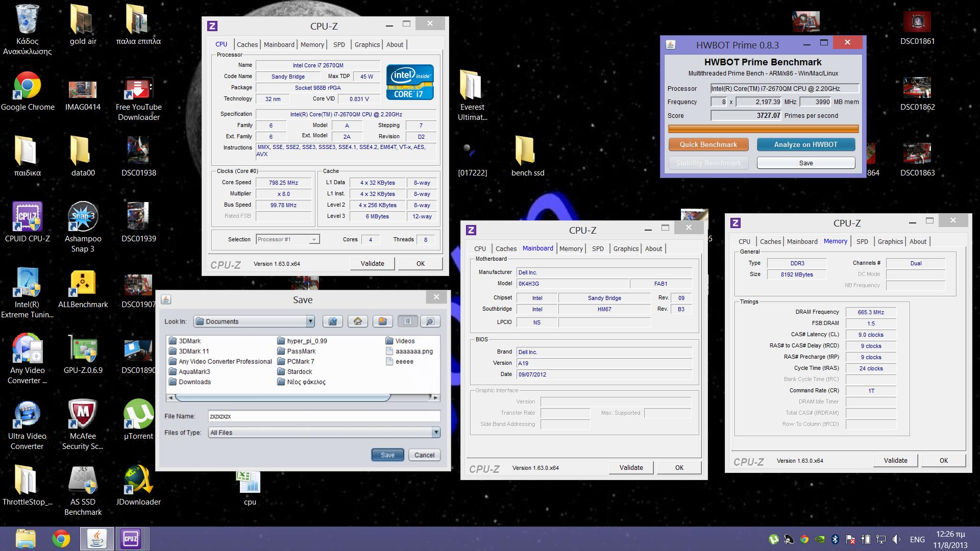Open µTorrent desktop icon
980x551 pixels.
click(x=138, y=420)
